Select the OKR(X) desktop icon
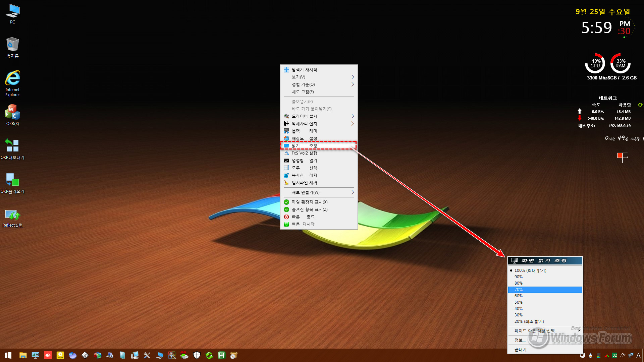 [x=12, y=115]
